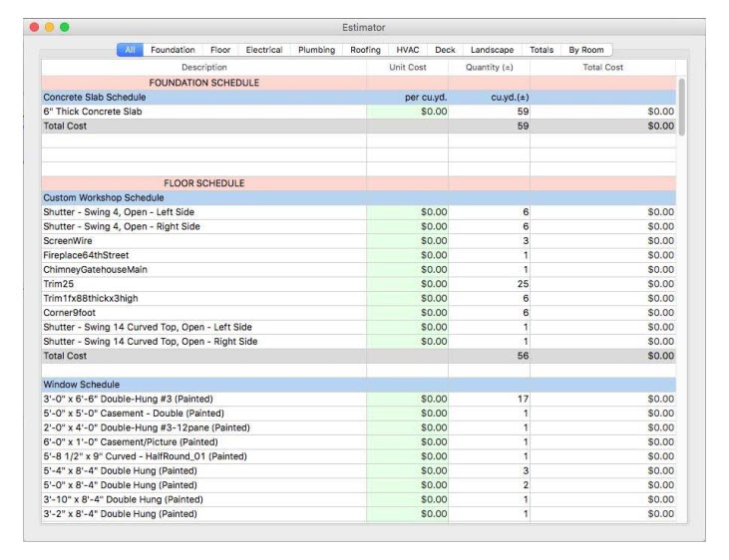Open the Floor tab
The image size is (729, 560).
pos(220,50)
